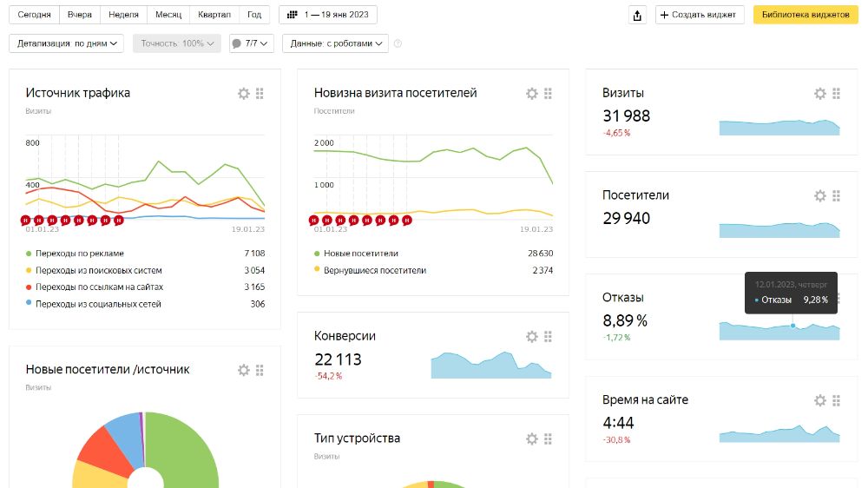The width and height of the screenshot is (868, 488).
Task: Open settings gear of Тип устройства widget
Action: [532, 439]
